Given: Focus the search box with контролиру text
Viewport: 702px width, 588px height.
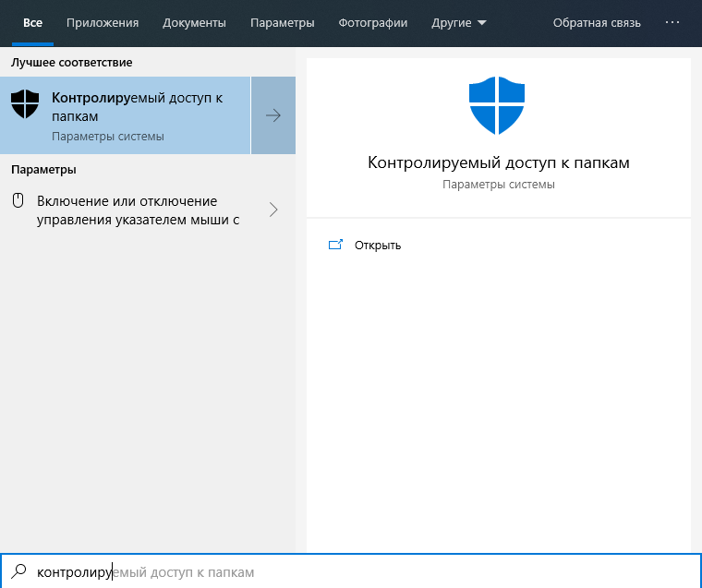Looking at the screenshot, I should [x=351, y=571].
